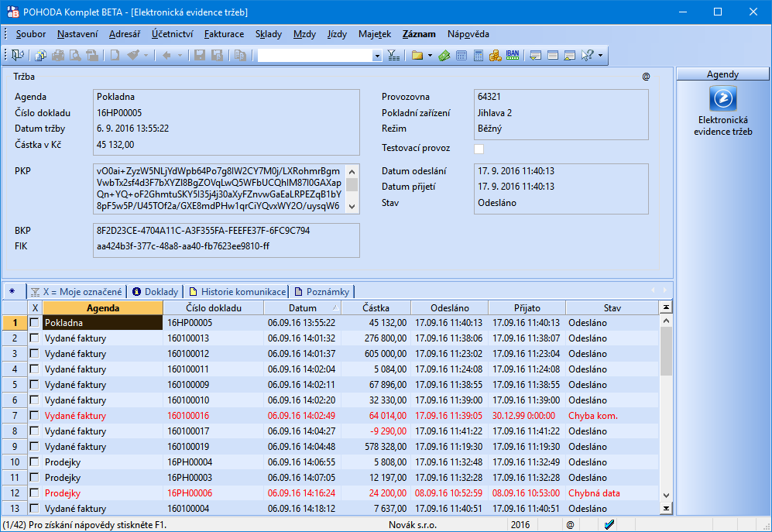Click the second save diskette icon
Viewport: 772px width, 532px height.
pyautogui.click(x=217, y=55)
